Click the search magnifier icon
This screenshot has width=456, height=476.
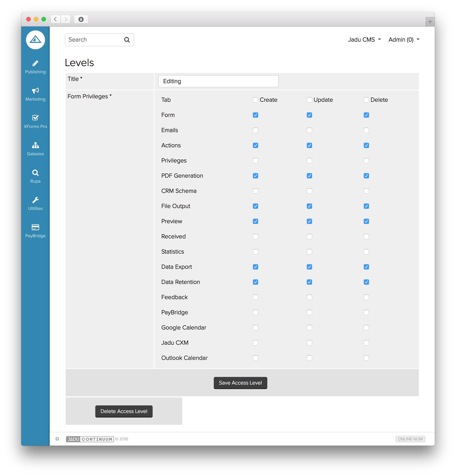point(127,40)
